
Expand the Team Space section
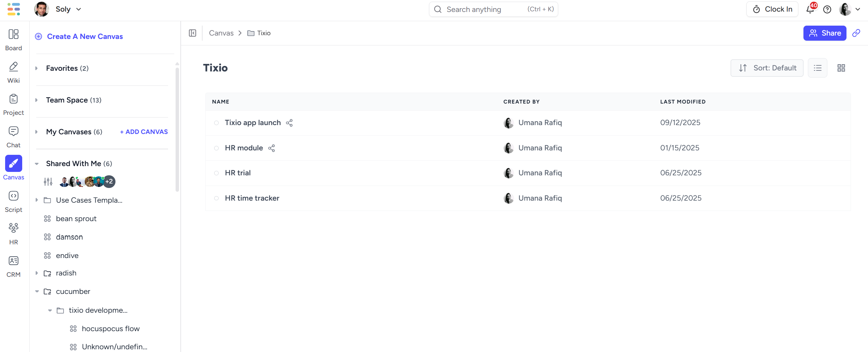tap(37, 100)
